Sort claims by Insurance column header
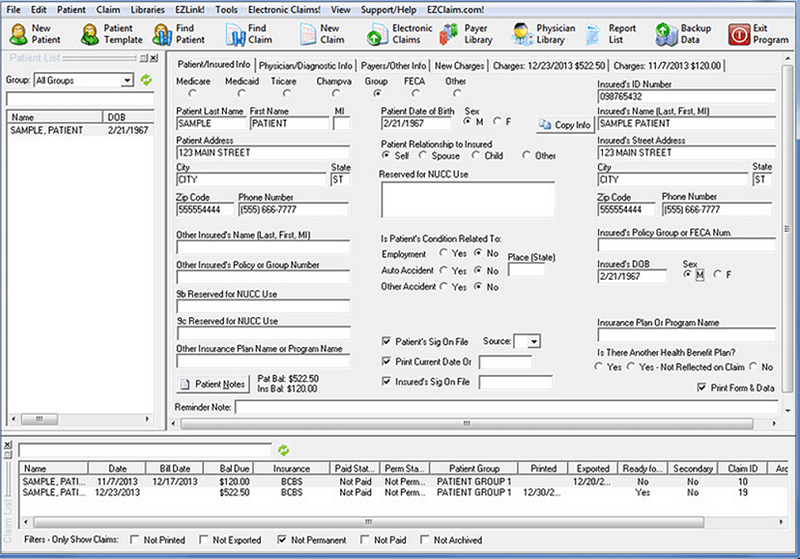Viewport: 800px width, 559px height. click(291, 468)
